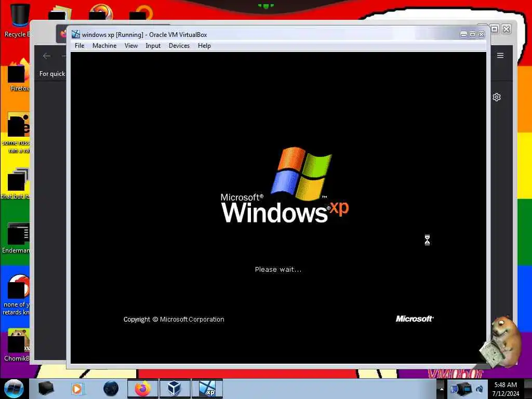The height and width of the screenshot is (399, 532).
Task: Click the Firefox back arrow behind VirtualBox
Action: (x=46, y=56)
